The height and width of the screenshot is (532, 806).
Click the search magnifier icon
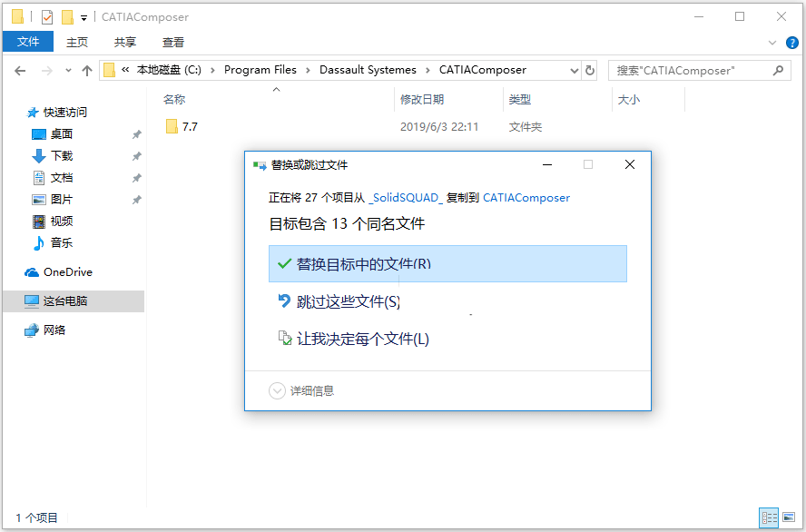[778, 71]
